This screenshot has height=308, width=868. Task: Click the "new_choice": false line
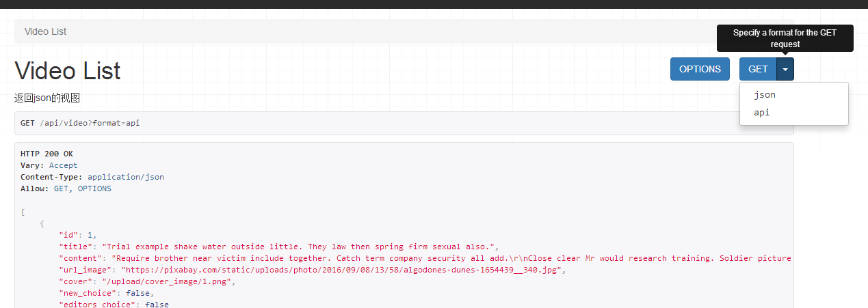[107, 293]
